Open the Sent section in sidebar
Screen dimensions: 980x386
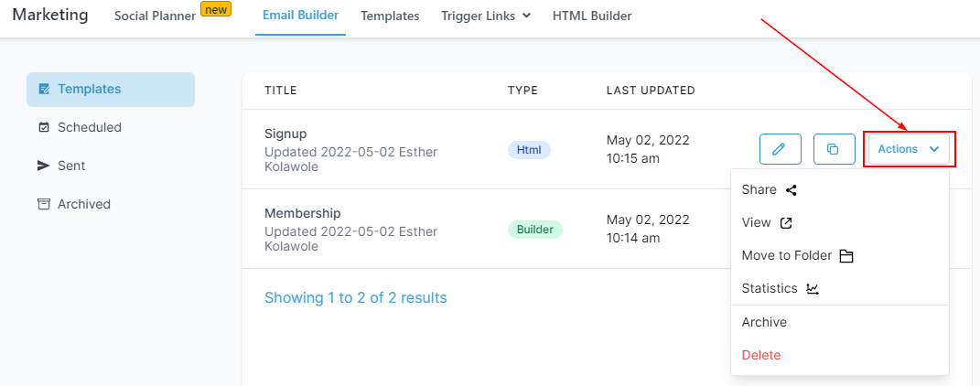tap(71, 166)
